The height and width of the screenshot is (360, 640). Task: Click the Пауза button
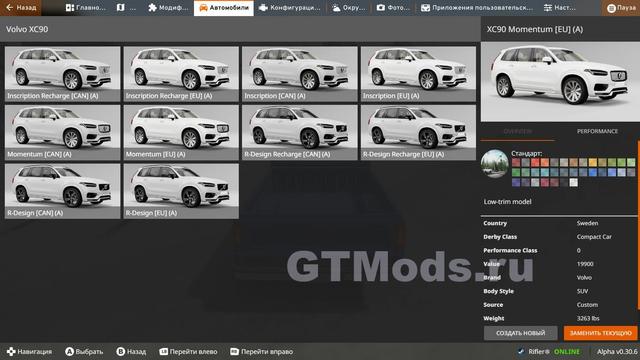pos(620,8)
